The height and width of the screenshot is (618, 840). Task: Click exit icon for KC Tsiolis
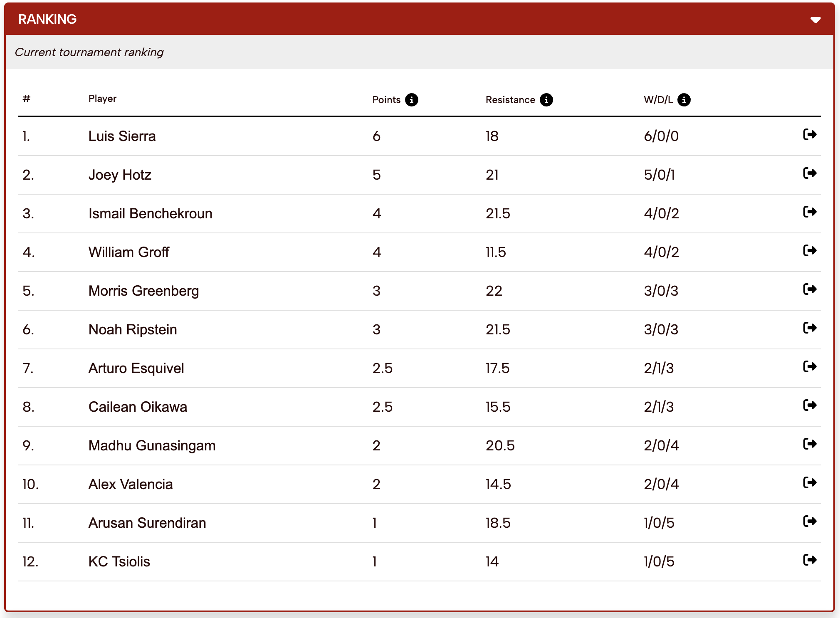point(810,560)
